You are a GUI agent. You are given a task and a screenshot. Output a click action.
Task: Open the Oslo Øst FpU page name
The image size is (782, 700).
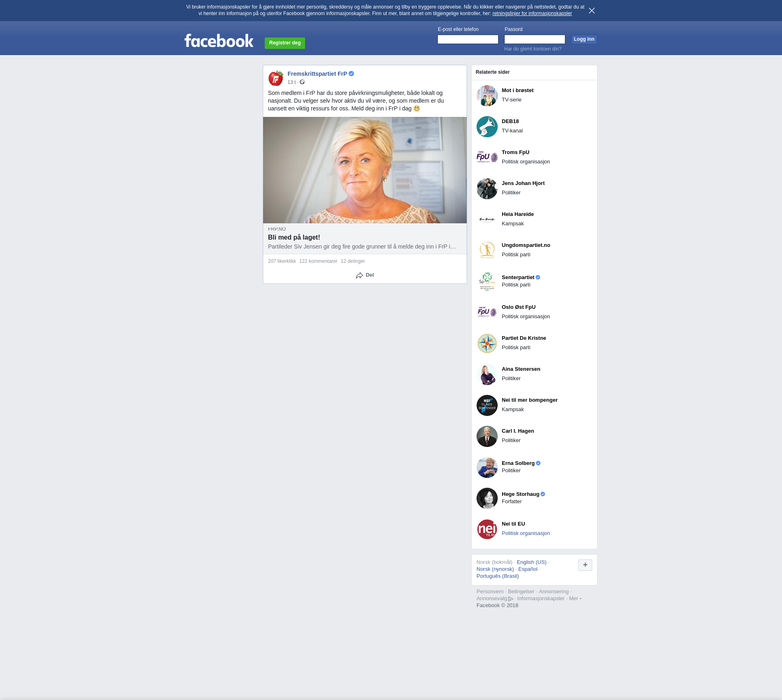coord(518,307)
